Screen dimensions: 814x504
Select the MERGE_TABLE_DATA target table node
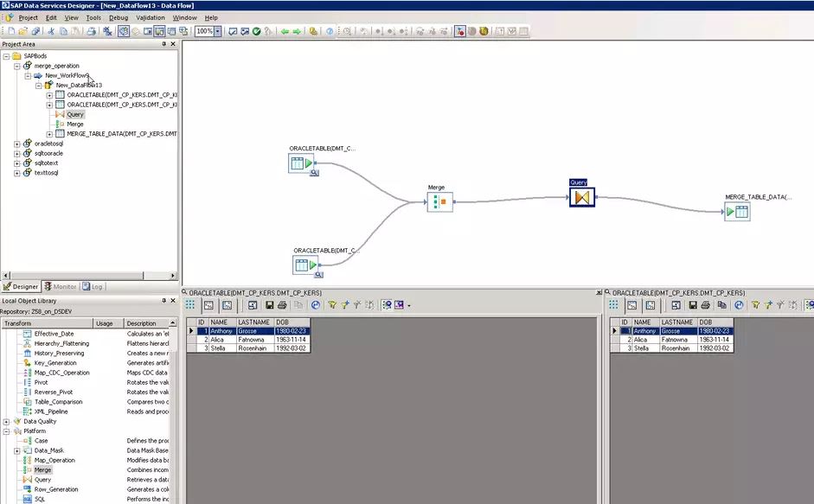tap(737, 211)
